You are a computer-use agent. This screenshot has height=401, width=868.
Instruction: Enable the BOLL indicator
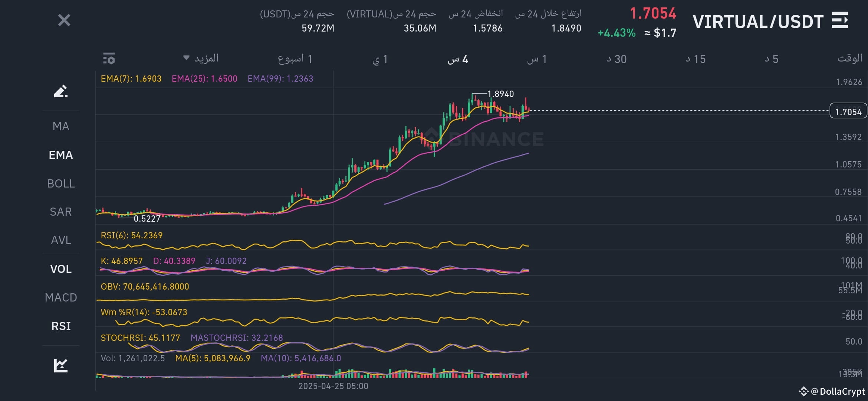tap(61, 183)
